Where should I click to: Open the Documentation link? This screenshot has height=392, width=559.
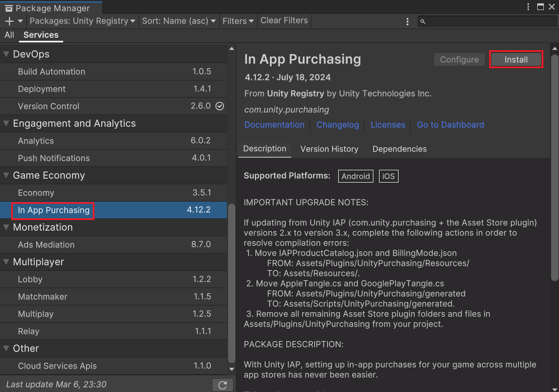pyautogui.click(x=274, y=125)
